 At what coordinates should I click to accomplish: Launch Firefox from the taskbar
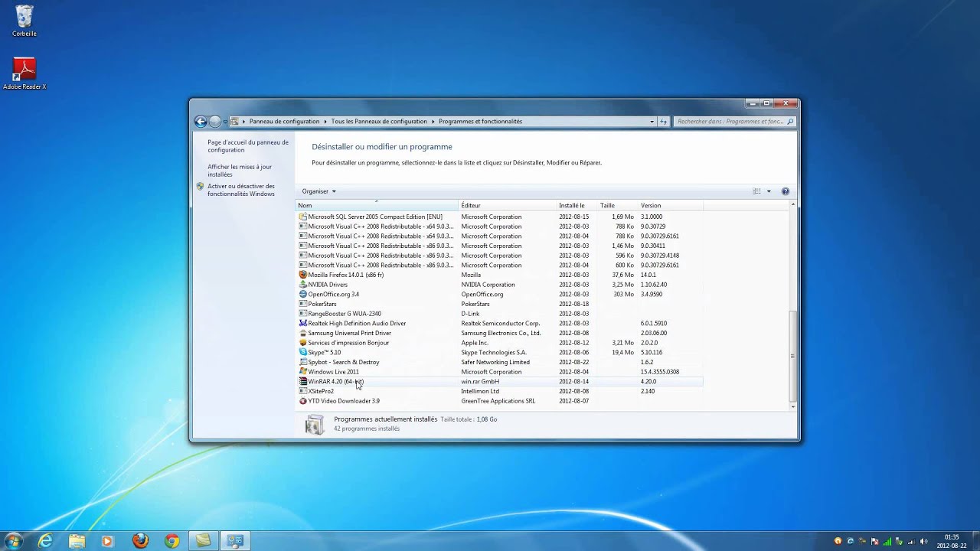coord(140,541)
